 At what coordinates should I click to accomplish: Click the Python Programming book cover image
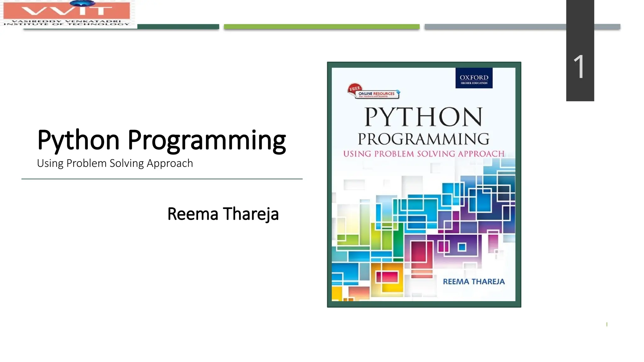(424, 184)
